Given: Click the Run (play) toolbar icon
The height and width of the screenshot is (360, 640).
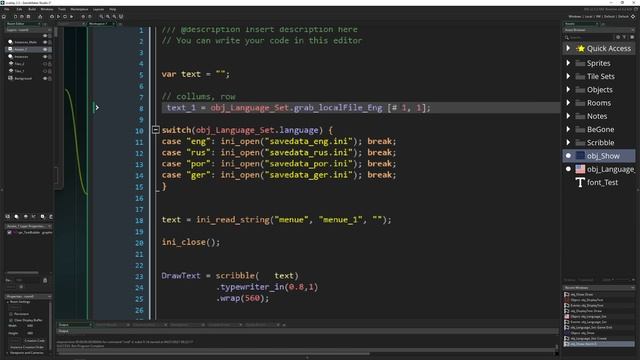Looking at the screenshot, I should (58, 16).
